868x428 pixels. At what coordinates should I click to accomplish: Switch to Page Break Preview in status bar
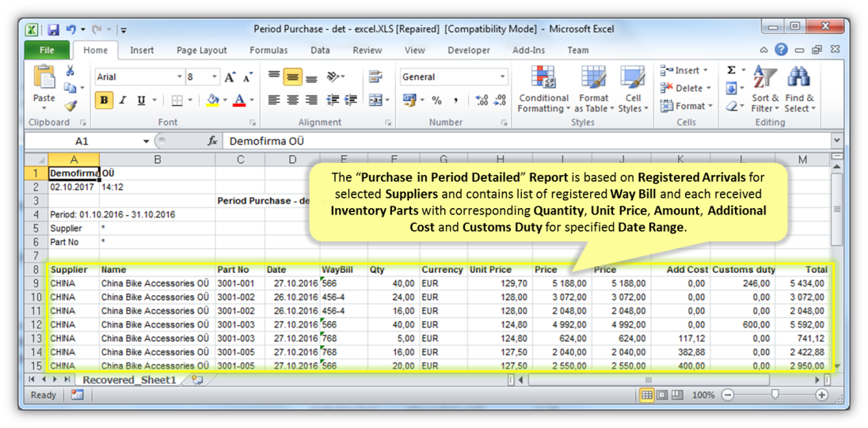678,395
